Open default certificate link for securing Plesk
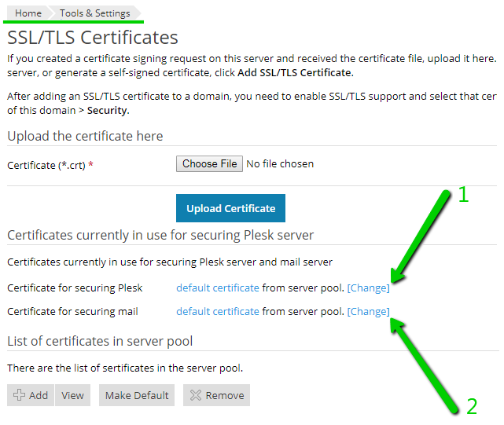Screen dimensions: 504x425 (x=217, y=288)
